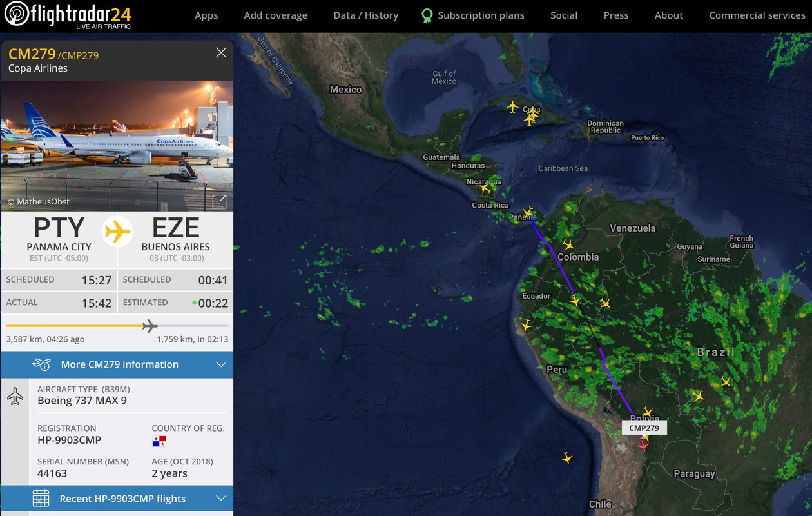Enlarge the aircraft photo with expand icon

pos(219,201)
